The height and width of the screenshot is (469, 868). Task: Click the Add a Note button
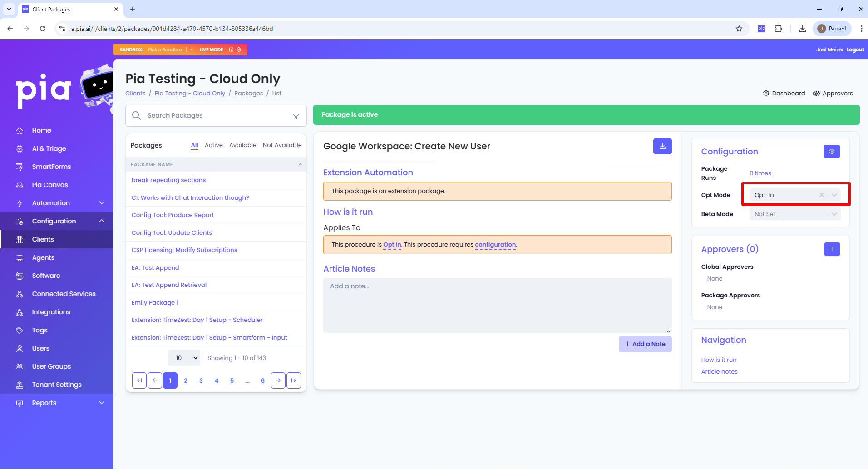pos(645,344)
